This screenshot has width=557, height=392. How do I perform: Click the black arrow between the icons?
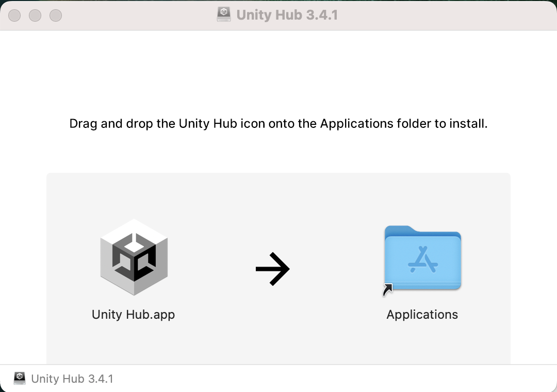[273, 269]
